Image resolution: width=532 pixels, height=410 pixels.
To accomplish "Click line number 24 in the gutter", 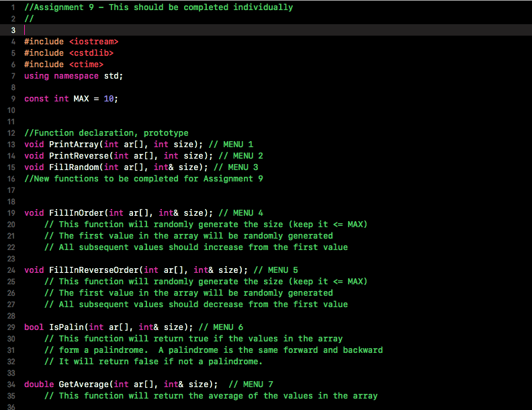I will tap(11, 270).
